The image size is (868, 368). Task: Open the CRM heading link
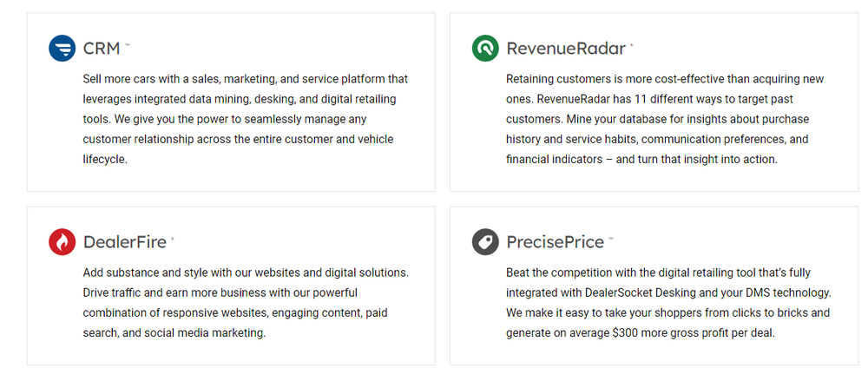click(x=102, y=49)
